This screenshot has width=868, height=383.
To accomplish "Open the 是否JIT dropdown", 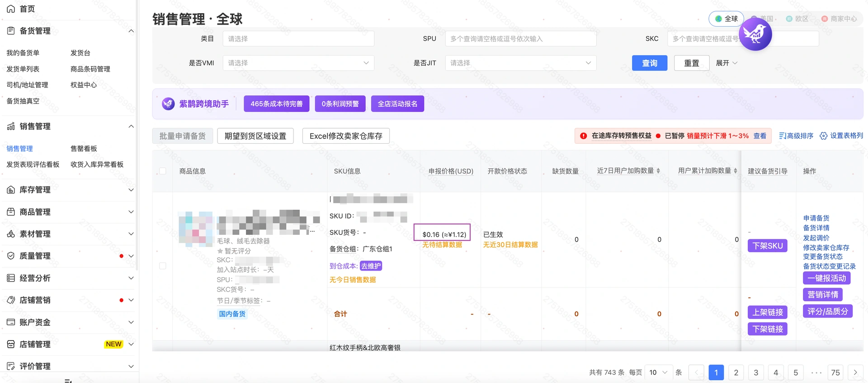I will pyautogui.click(x=521, y=63).
